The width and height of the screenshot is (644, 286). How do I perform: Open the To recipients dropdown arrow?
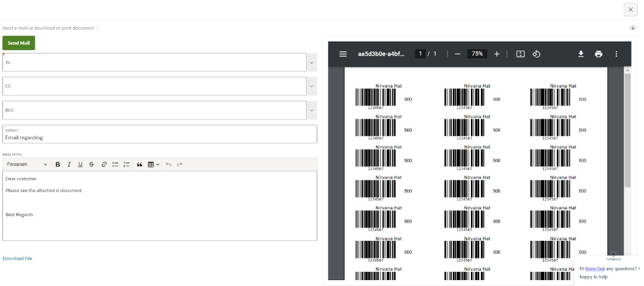(311, 63)
